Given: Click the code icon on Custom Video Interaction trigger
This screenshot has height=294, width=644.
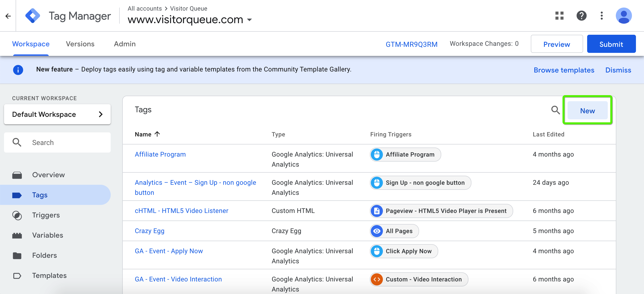Looking at the screenshot, I should tap(377, 279).
